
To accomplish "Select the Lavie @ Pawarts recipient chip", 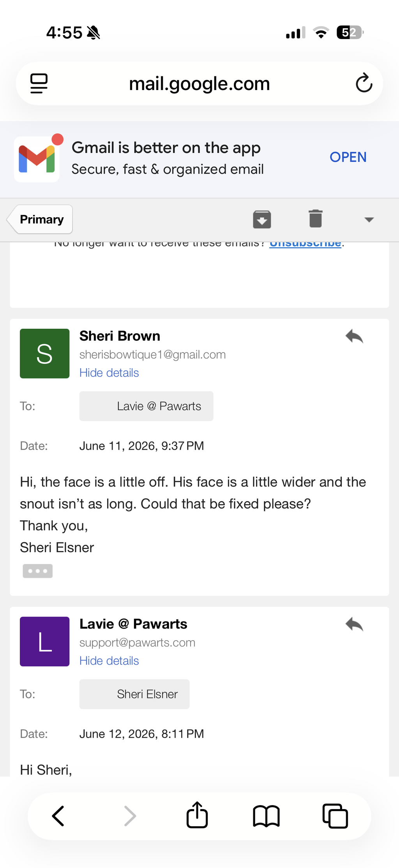I will coord(147,406).
